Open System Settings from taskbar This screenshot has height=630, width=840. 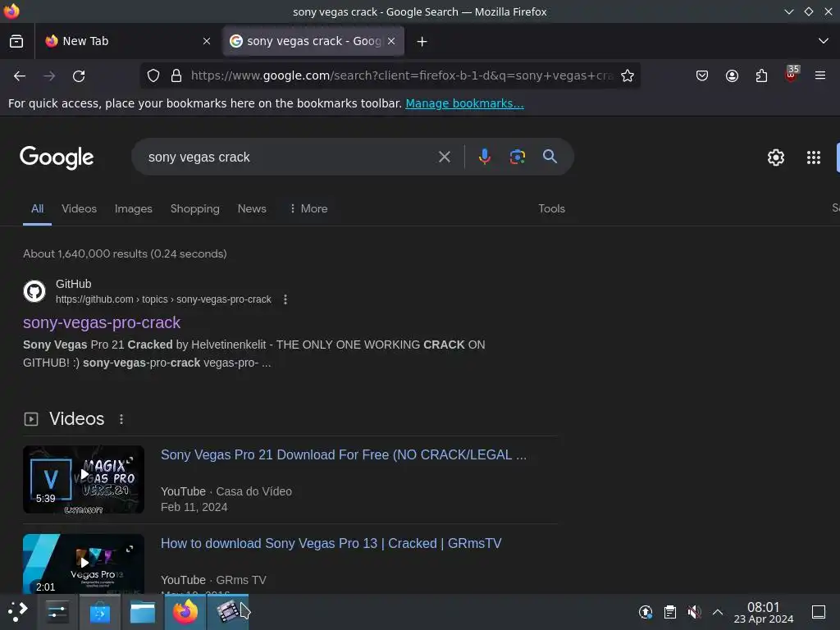tap(57, 612)
